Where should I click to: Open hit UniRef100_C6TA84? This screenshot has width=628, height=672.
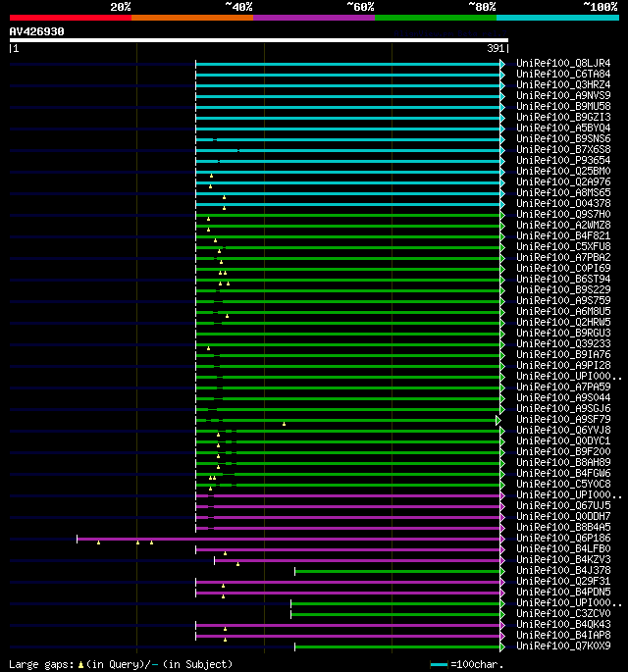563,75
